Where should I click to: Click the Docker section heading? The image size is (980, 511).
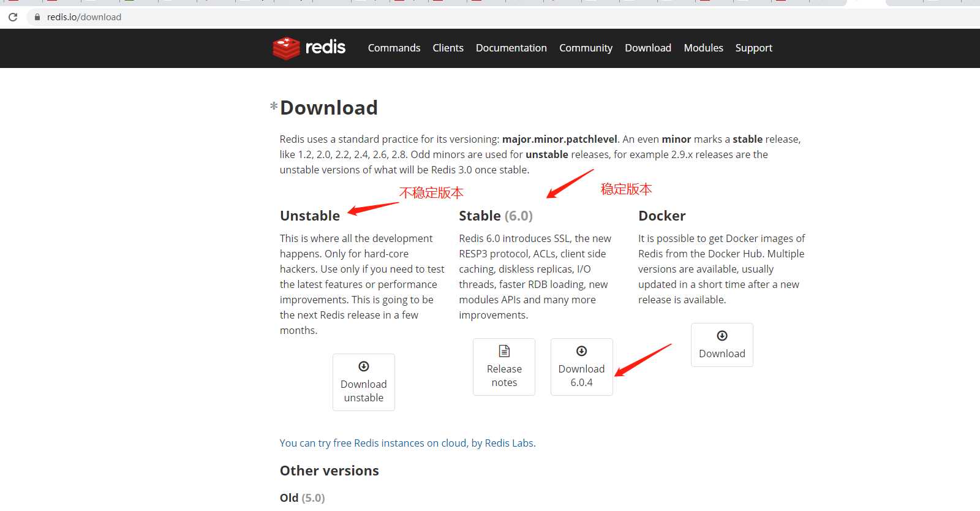662,216
